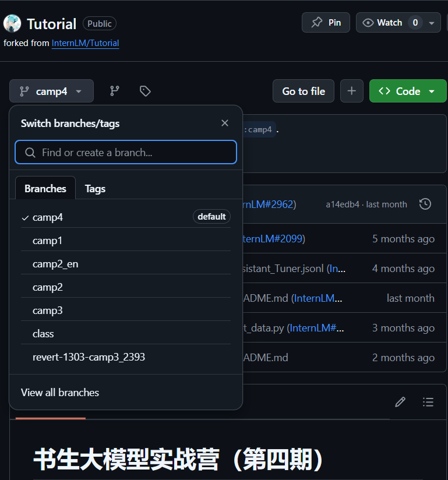Select the camp3 branch
This screenshot has height=480, width=448.
[x=126, y=310]
